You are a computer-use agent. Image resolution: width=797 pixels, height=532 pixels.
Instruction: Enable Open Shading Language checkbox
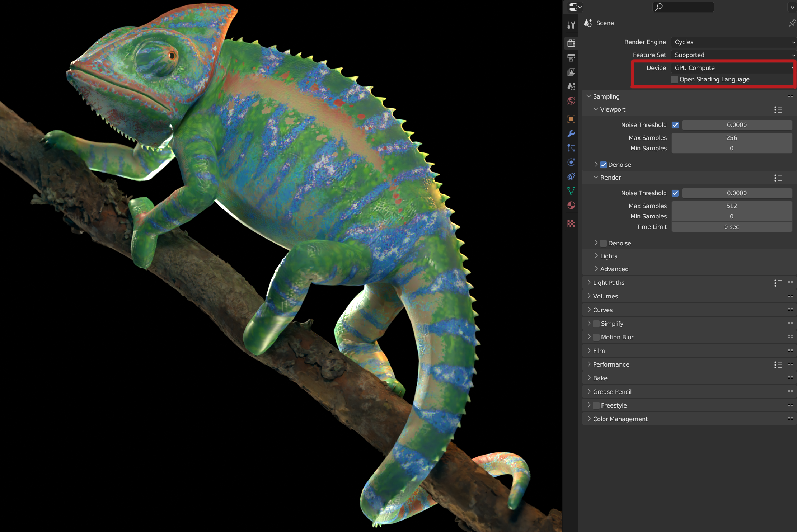click(674, 79)
